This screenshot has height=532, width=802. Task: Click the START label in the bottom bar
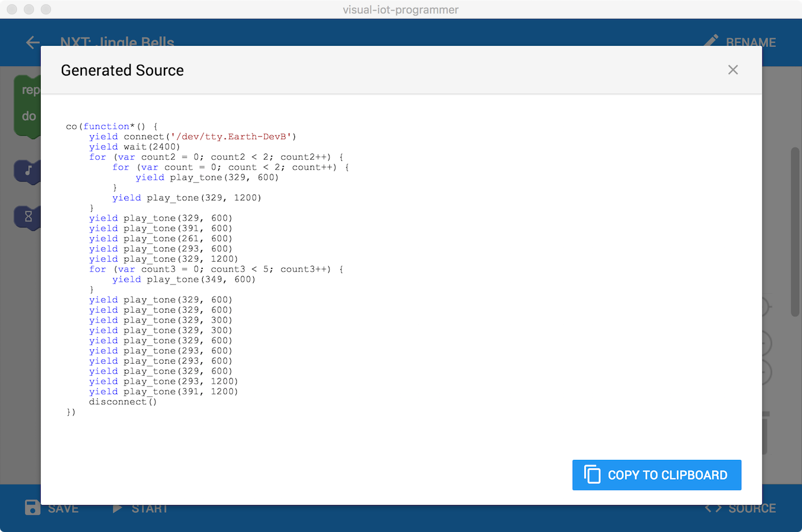click(150, 509)
